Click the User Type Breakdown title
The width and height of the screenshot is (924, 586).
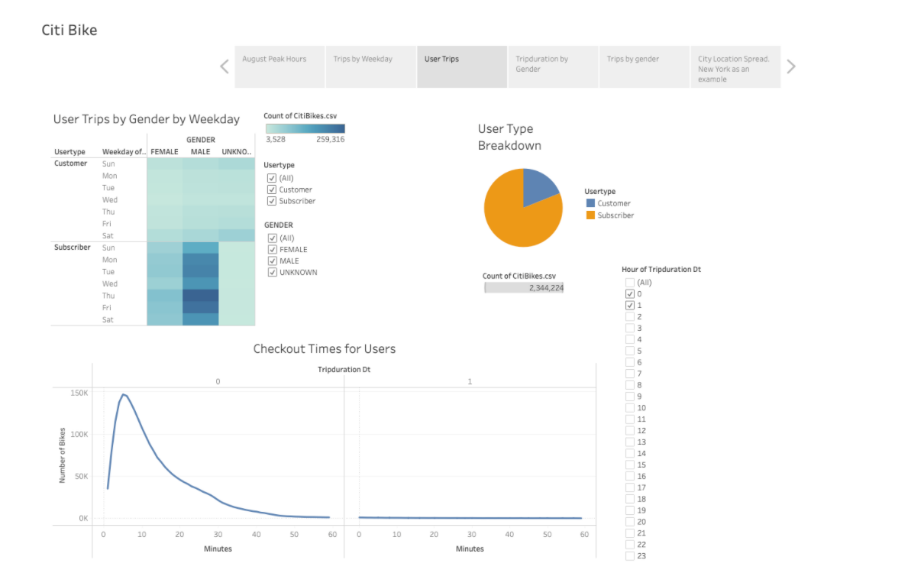(509, 137)
